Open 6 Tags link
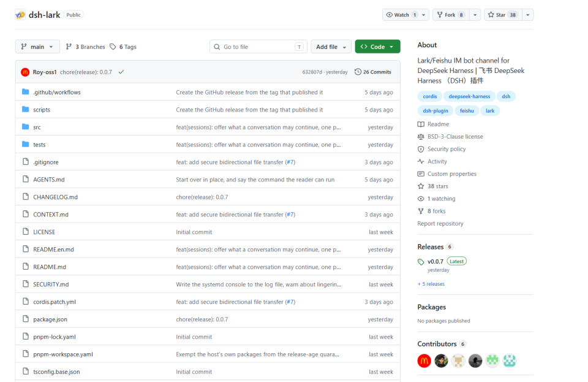This screenshot has width=588, height=382. coord(123,47)
